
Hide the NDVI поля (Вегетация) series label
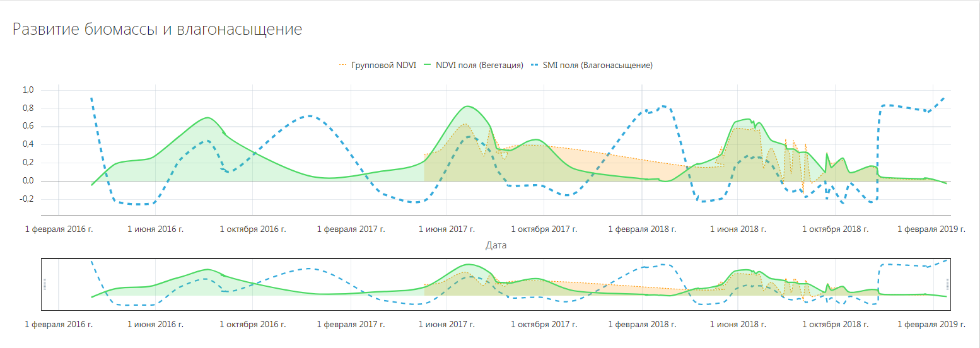pyautogui.click(x=480, y=65)
